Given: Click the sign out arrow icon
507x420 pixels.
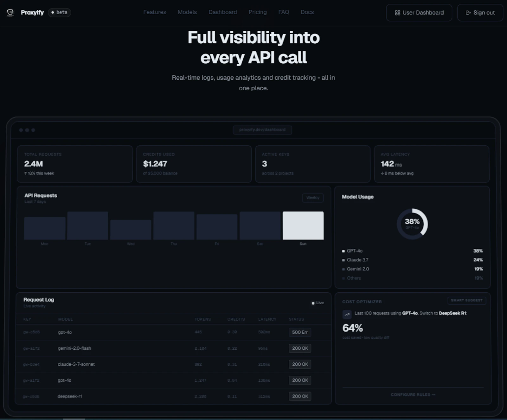Looking at the screenshot, I should pyautogui.click(x=468, y=13).
